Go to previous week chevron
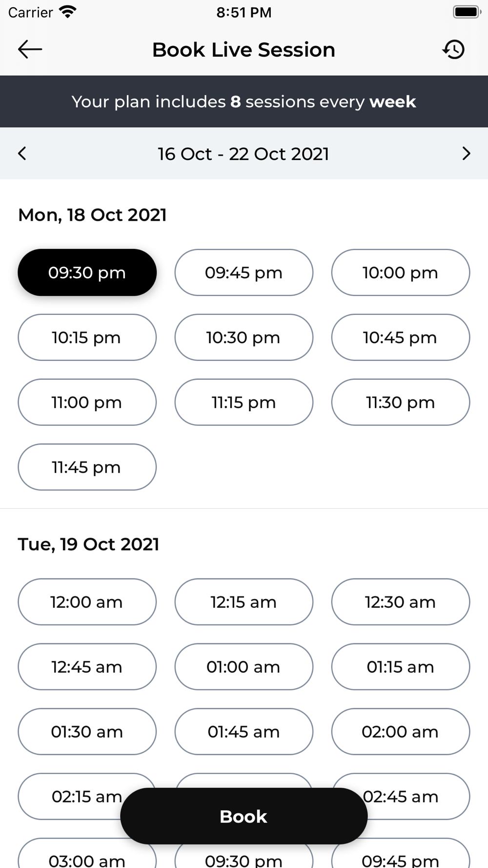Viewport: 488px width, 868px height. coord(22,153)
